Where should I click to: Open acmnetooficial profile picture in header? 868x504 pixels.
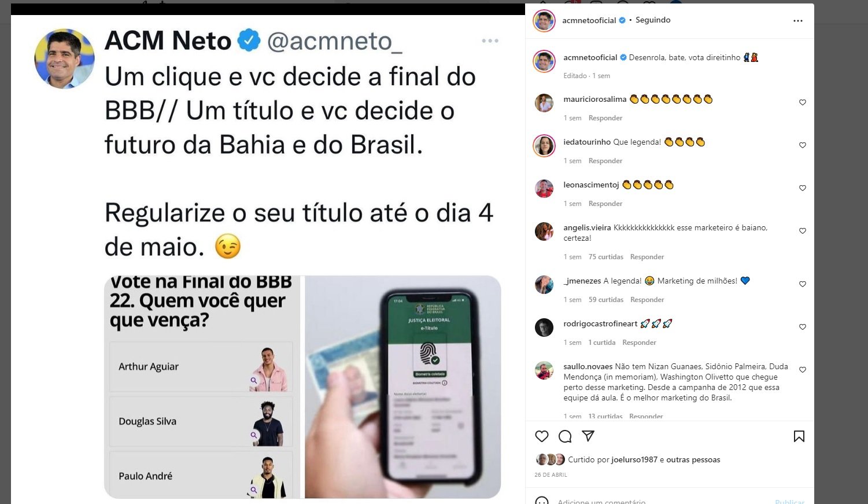[x=544, y=21]
